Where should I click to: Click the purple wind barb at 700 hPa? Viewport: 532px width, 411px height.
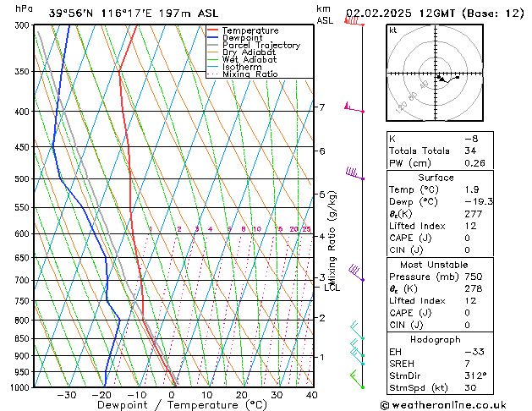(356, 272)
